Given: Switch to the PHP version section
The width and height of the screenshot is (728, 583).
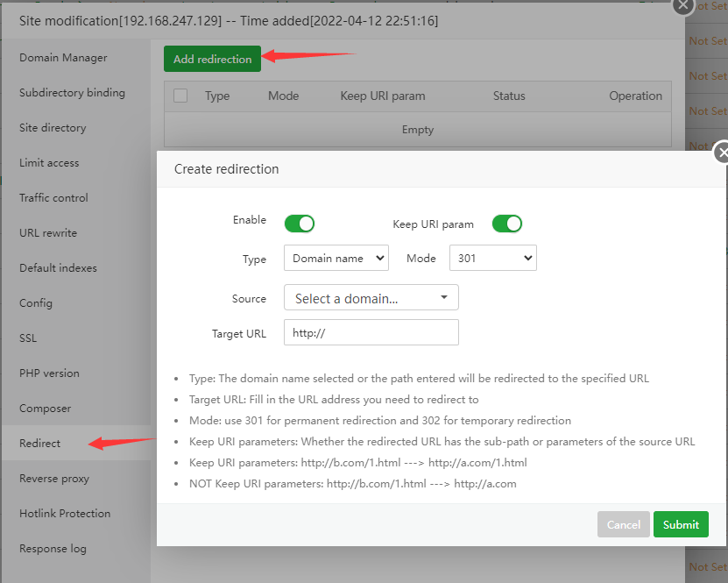Looking at the screenshot, I should [50, 373].
